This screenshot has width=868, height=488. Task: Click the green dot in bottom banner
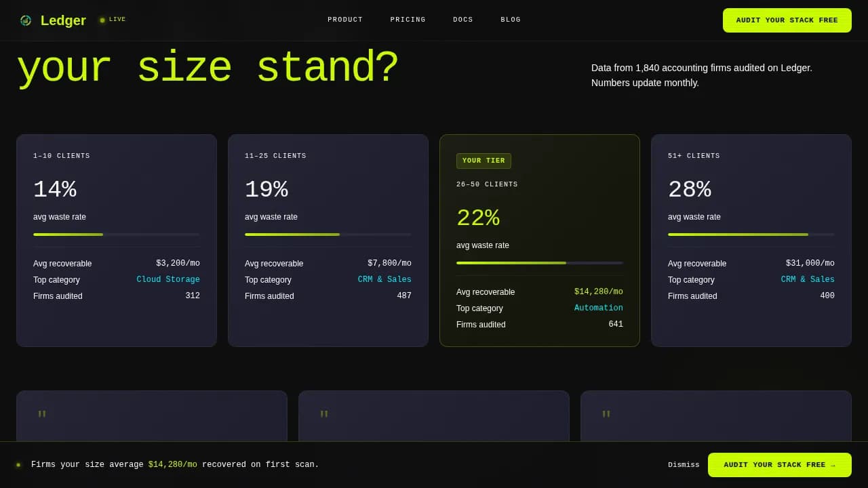18,465
